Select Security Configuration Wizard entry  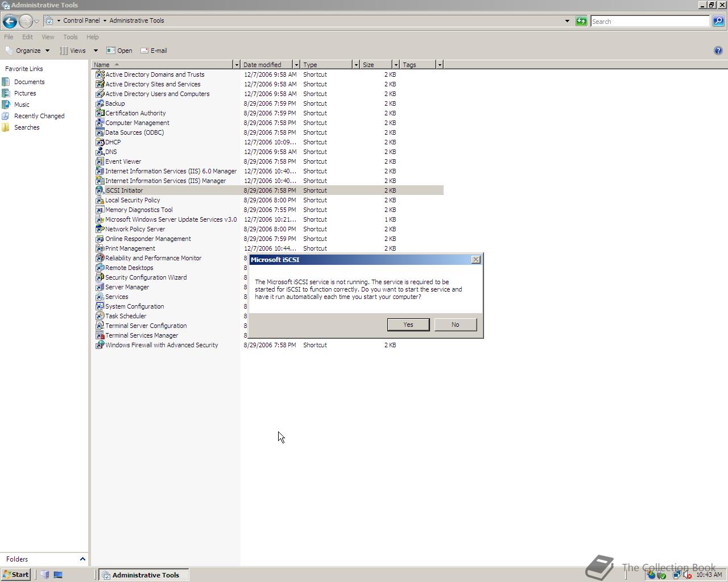coord(146,277)
